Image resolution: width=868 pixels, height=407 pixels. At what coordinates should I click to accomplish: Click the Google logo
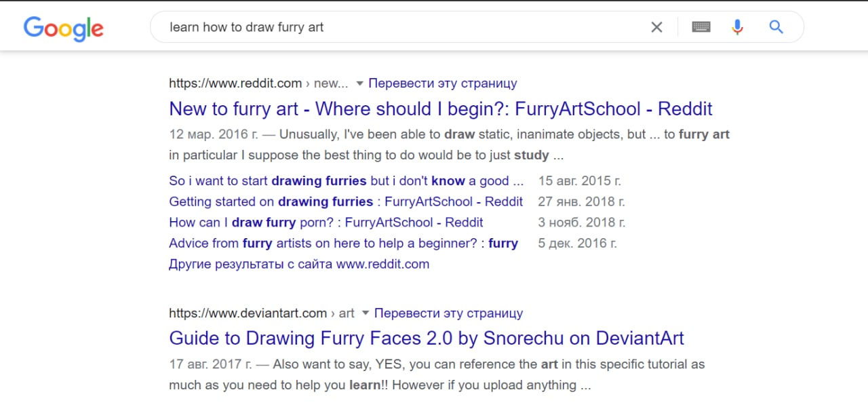point(63,28)
